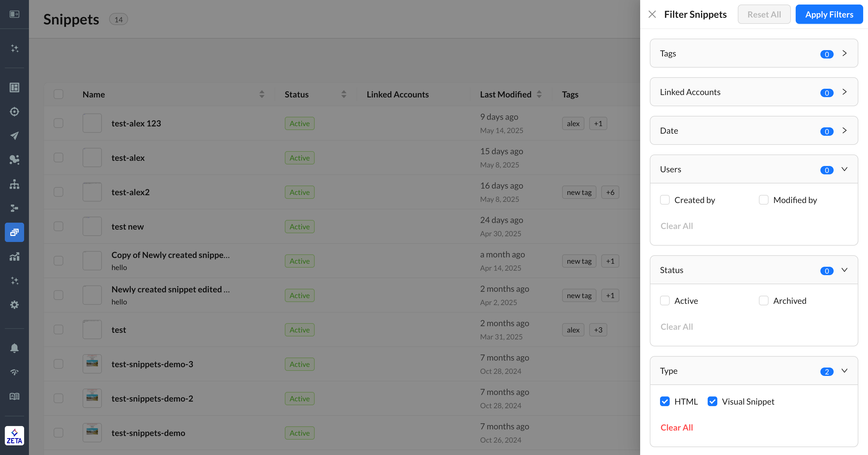Open the settings gear in sidebar
Viewport: 868px width, 455px height.
(14, 304)
